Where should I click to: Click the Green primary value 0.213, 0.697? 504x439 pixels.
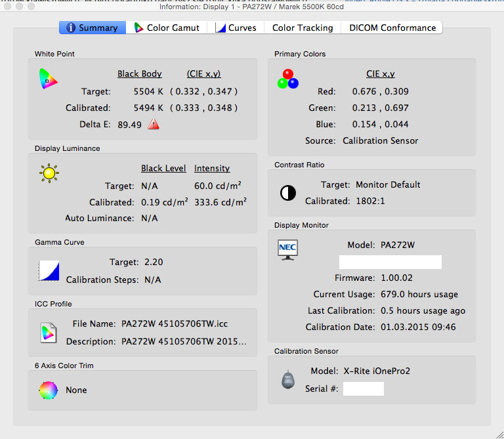tap(380, 108)
